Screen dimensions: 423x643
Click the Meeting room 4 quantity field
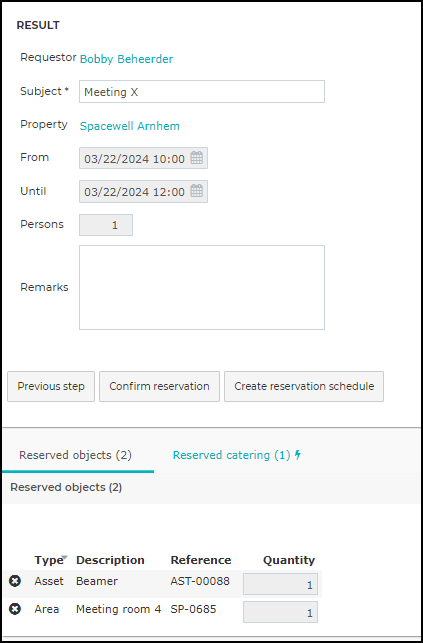click(280, 612)
